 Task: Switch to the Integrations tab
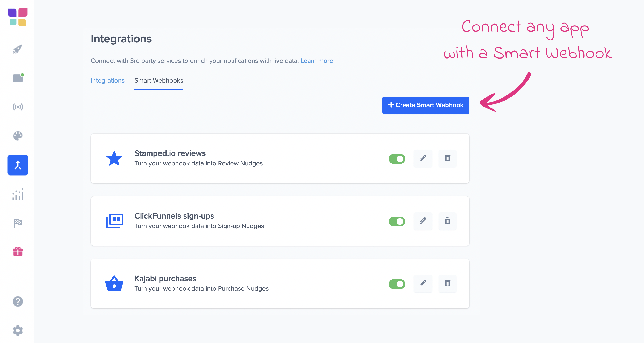tap(107, 81)
